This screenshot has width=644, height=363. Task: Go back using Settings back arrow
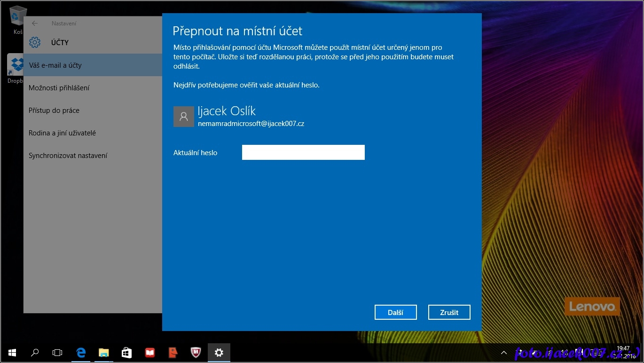pyautogui.click(x=35, y=24)
